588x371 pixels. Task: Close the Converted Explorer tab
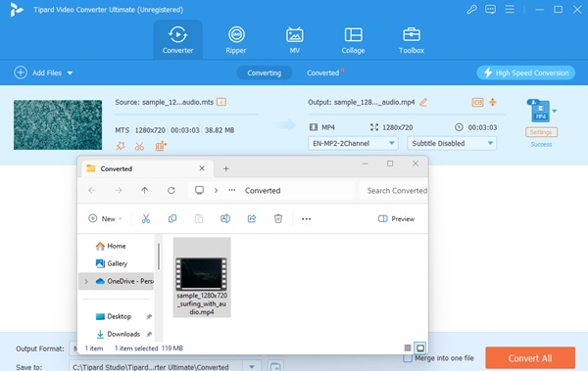tap(202, 168)
